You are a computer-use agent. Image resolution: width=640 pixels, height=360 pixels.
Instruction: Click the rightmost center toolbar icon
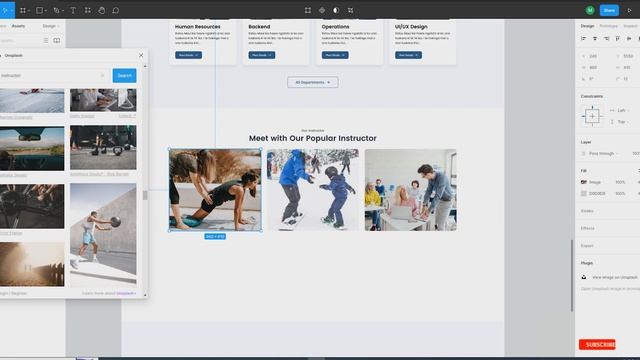[x=351, y=10]
